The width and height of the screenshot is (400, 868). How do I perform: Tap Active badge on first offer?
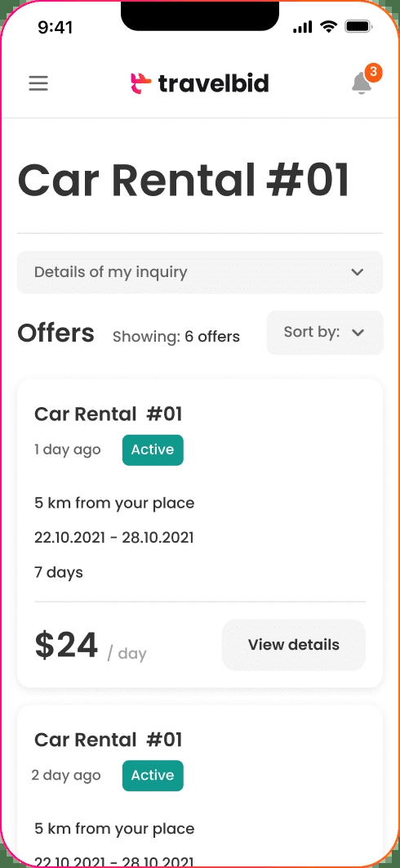tap(153, 450)
